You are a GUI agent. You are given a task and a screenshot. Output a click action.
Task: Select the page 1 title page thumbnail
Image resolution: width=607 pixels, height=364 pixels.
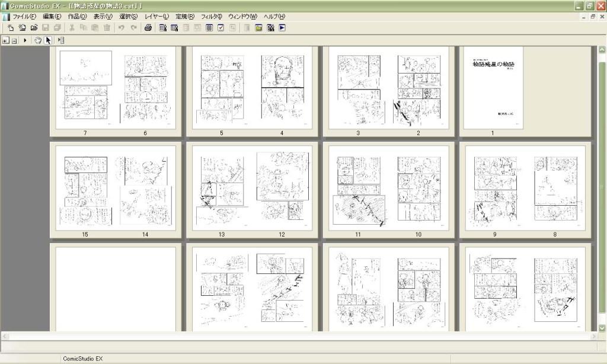(x=493, y=88)
